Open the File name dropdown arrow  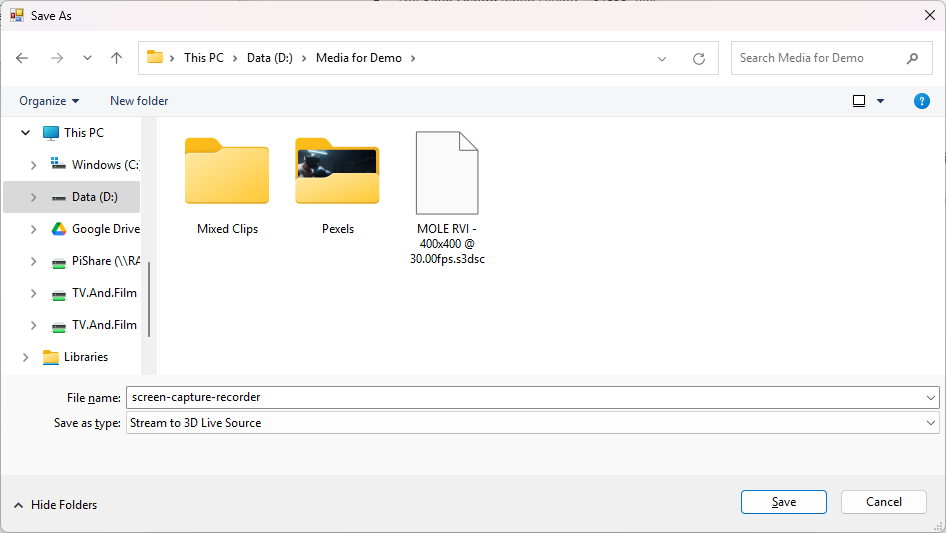930,398
